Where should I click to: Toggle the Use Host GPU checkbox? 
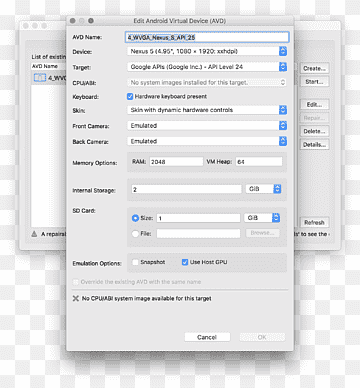click(x=185, y=262)
